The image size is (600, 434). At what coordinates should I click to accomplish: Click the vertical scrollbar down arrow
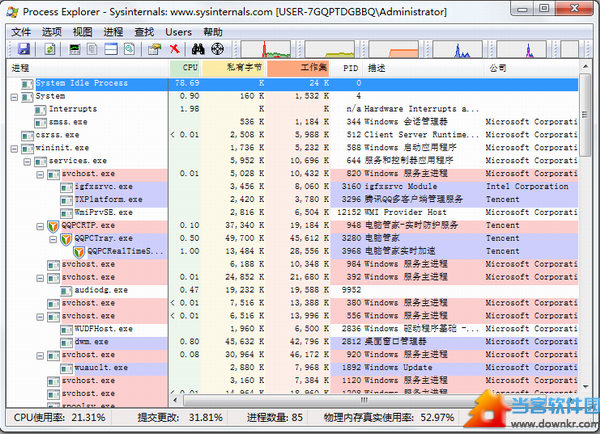(585, 387)
